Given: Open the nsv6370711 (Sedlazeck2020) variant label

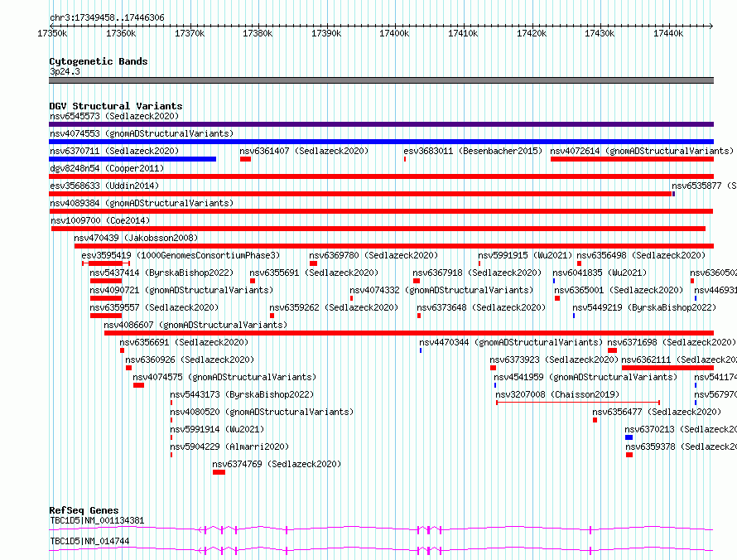Looking at the screenshot, I should 114,151.
